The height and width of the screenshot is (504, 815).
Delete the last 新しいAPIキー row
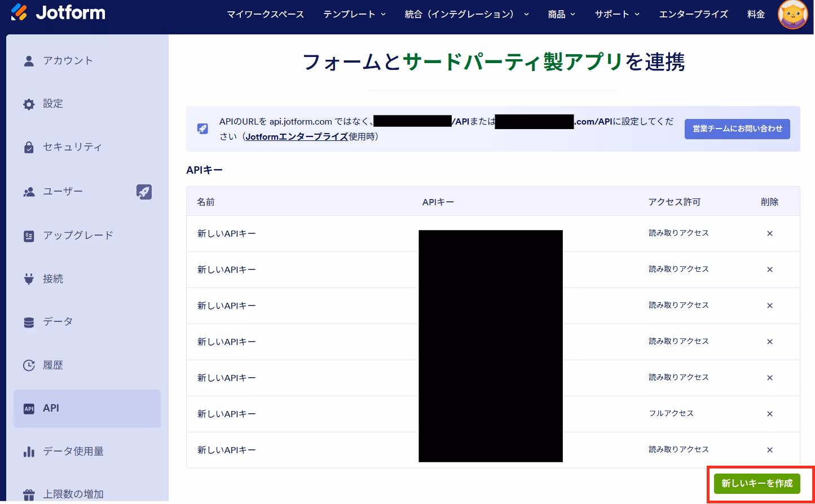(x=770, y=450)
